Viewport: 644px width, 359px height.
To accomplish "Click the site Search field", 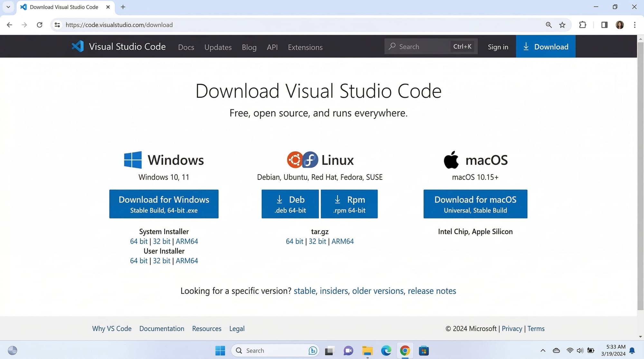I will (419, 47).
